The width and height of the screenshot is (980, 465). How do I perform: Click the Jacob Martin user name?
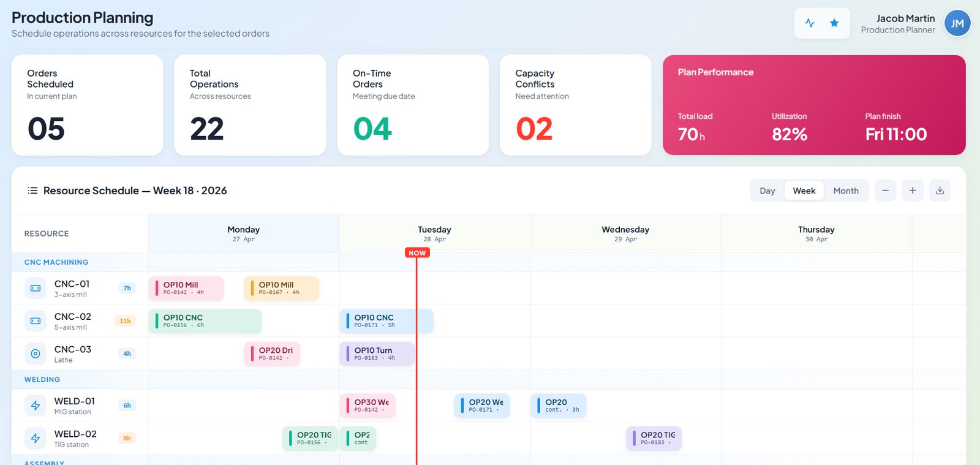905,18
